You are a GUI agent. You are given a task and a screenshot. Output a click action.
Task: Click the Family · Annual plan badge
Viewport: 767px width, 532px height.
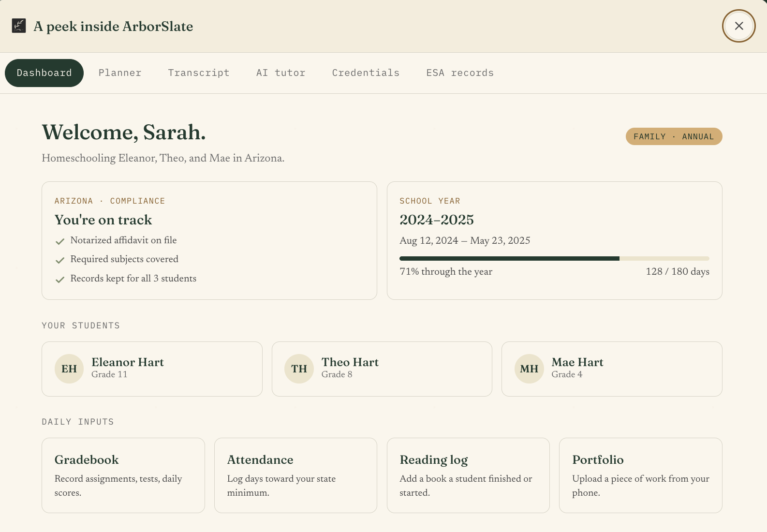coord(674,136)
